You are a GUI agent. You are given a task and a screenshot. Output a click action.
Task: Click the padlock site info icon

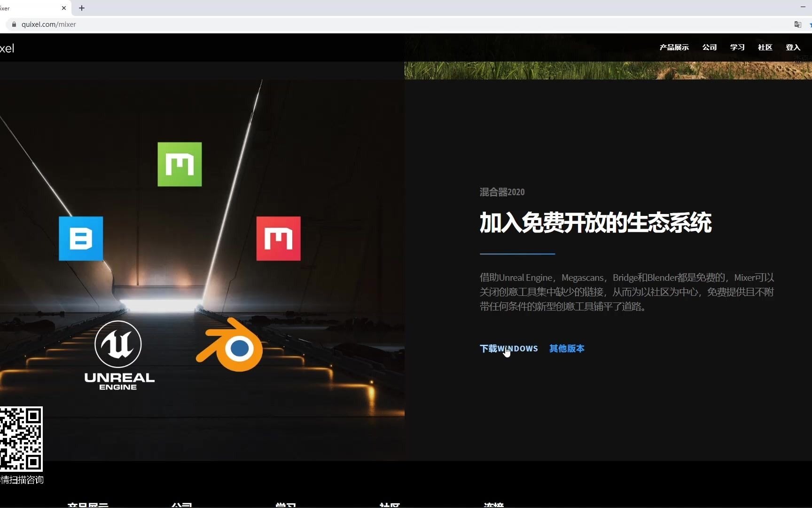point(14,24)
